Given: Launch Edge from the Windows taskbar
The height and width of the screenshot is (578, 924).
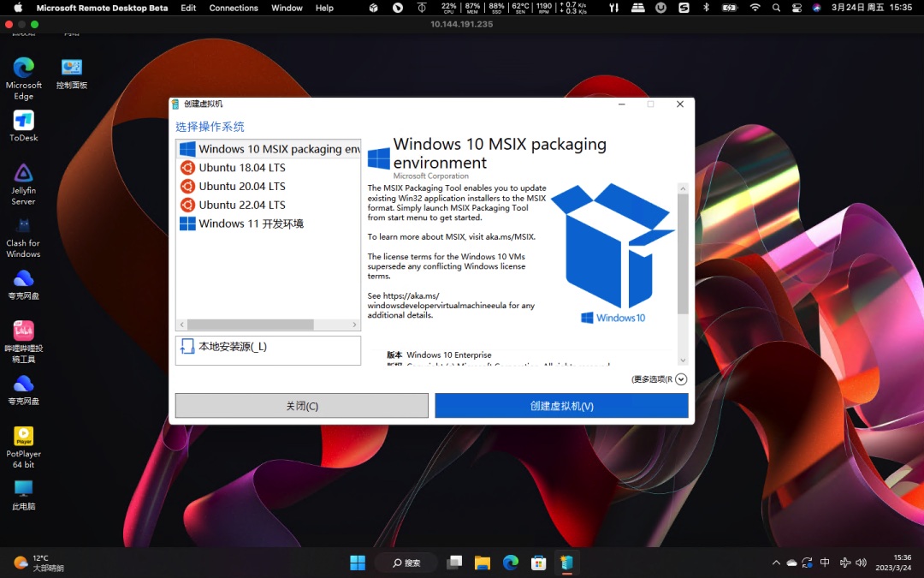Looking at the screenshot, I should pyautogui.click(x=510, y=563).
